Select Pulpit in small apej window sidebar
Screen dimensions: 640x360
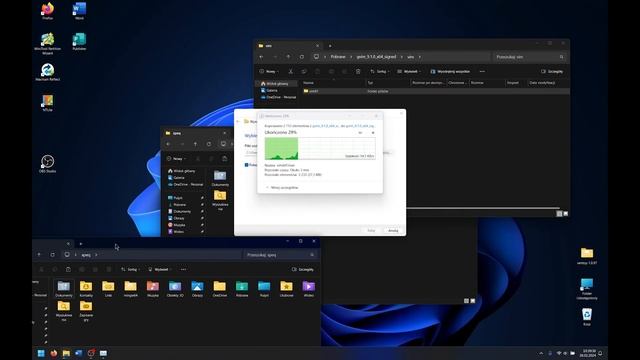pos(178,198)
